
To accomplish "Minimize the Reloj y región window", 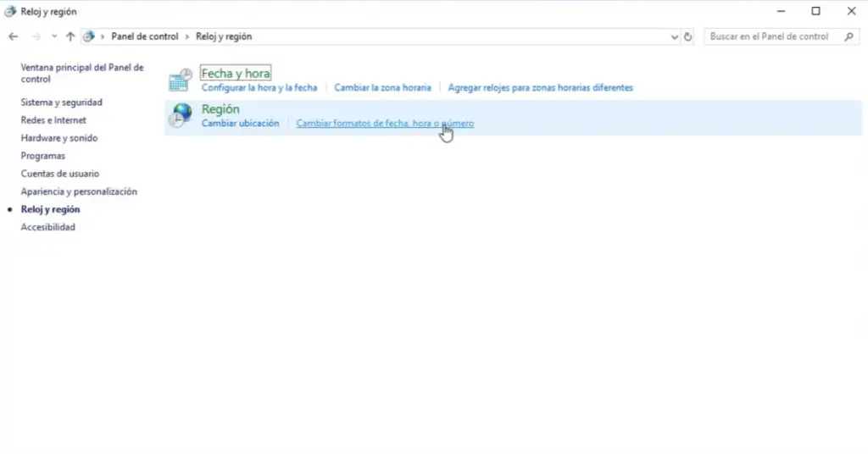I will coord(781,11).
